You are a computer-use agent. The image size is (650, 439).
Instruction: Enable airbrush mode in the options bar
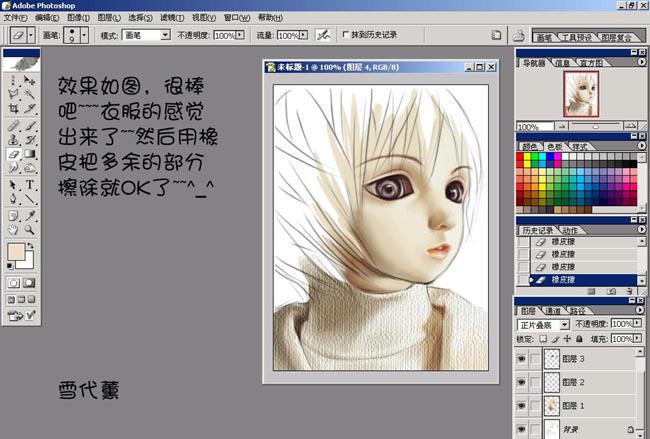pyautogui.click(x=323, y=35)
